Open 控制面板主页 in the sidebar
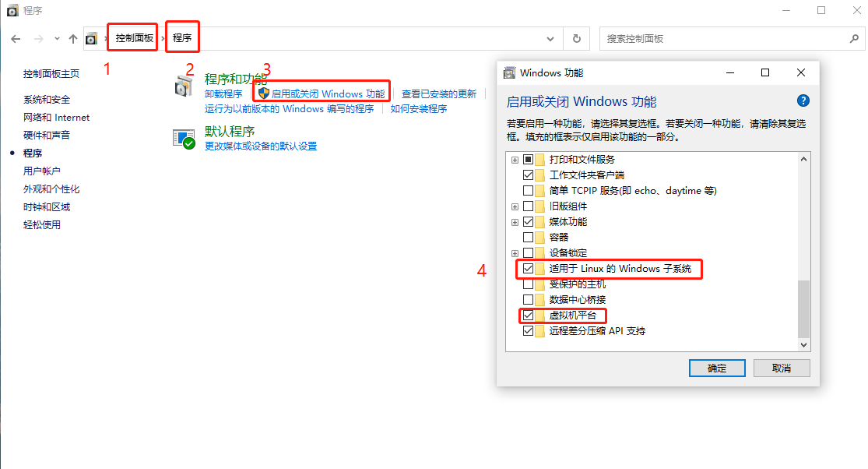 51,74
